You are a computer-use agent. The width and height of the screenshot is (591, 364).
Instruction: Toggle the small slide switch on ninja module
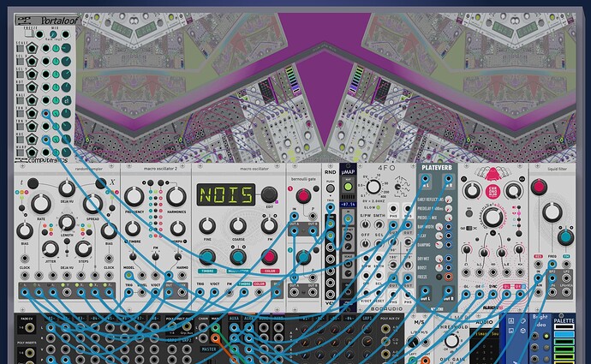coord(469,228)
